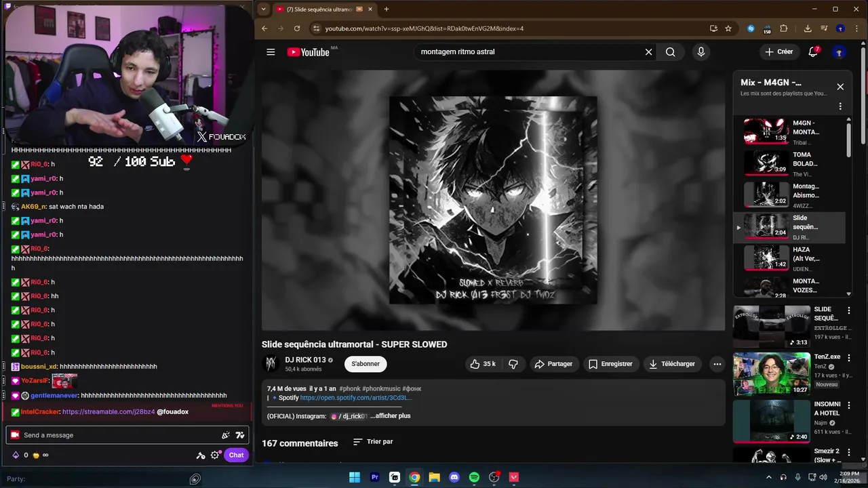Open the streamable.com link in chat
Image resolution: width=868 pixels, height=488 pixels.
pyautogui.click(x=108, y=412)
